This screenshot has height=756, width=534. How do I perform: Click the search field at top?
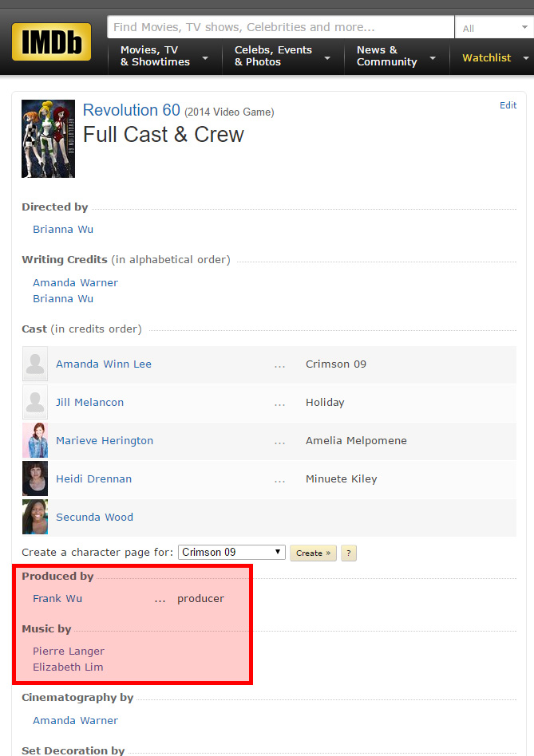click(281, 27)
